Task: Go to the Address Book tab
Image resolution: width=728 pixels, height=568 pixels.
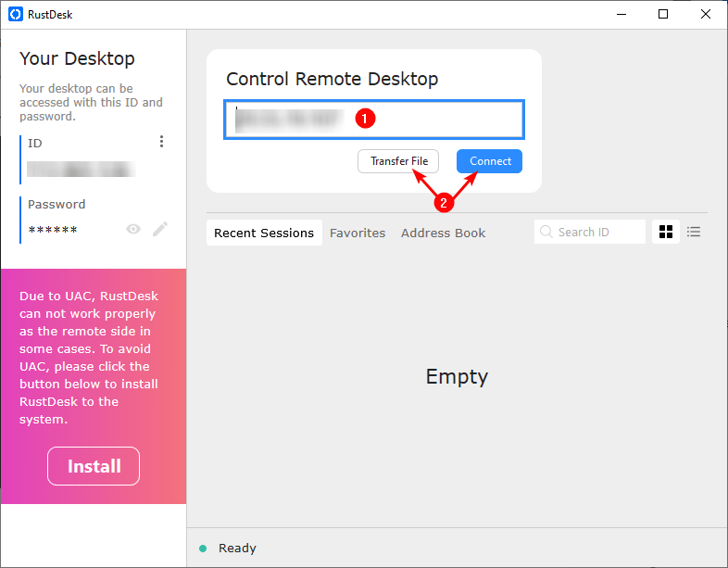Action: (x=443, y=233)
